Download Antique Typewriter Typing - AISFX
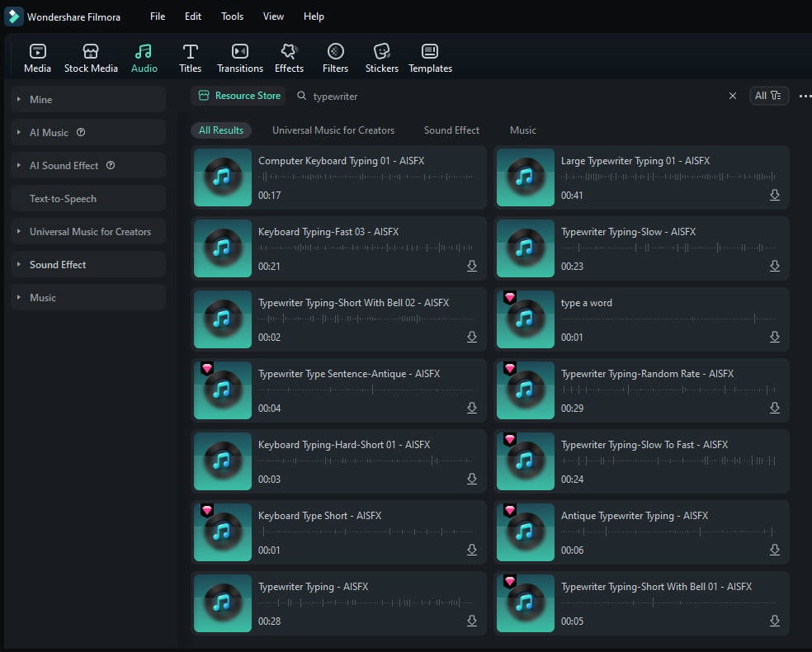Image resolution: width=812 pixels, height=652 pixels. click(x=775, y=550)
